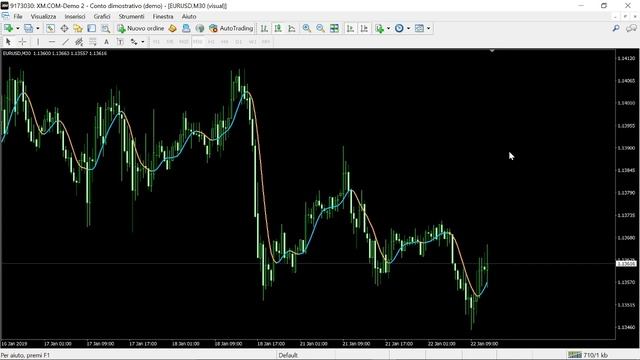The width and height of the screenshot is (640, 360).
Task: Toggle Chart Shift
Action: [x=364, y=28]
